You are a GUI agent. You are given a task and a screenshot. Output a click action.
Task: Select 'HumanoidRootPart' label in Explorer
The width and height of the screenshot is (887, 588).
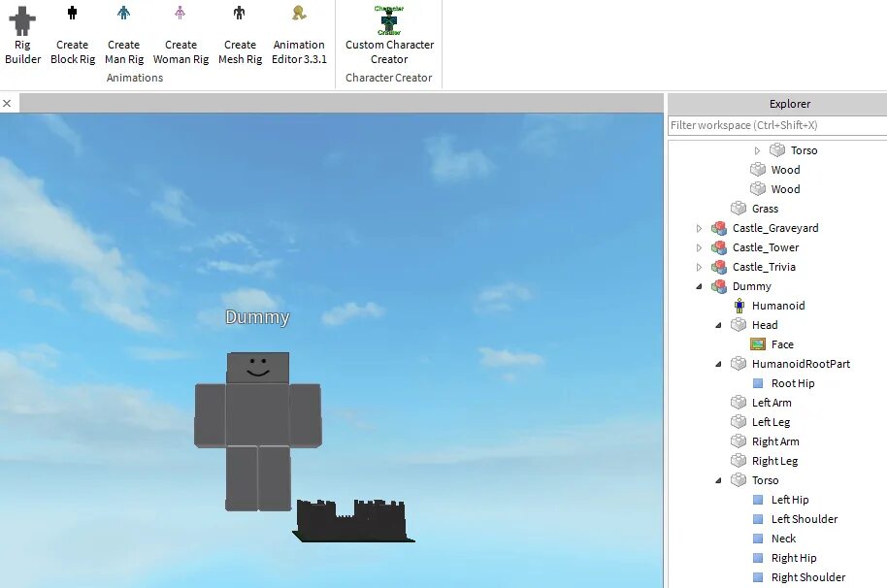pos(801,364)
